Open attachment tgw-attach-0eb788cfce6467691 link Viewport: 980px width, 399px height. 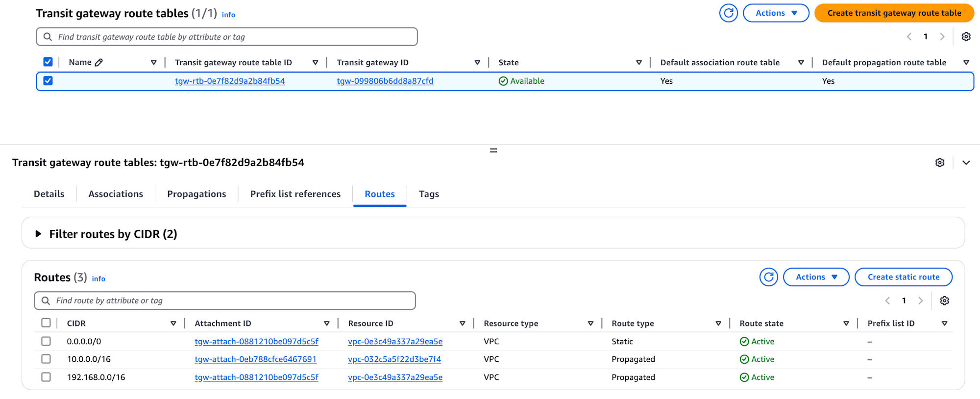tap(255, 359)
